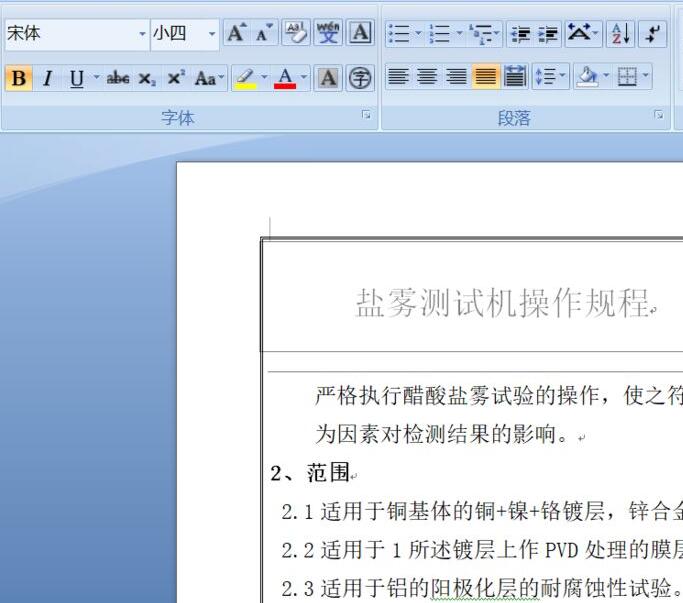Expand underline style dropdown arrow

pos(97,78)
